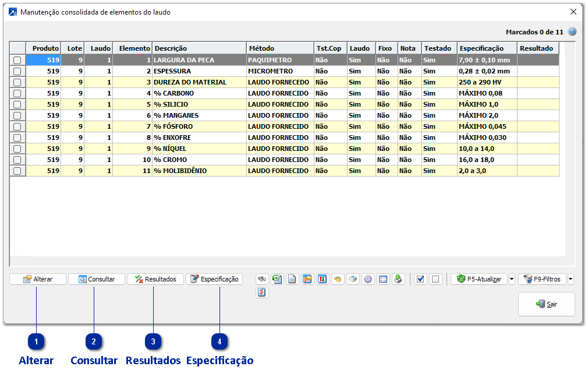
Task: Tick the checkbox for LARGURA DA PECA row
Action: (x=17, y=60)
